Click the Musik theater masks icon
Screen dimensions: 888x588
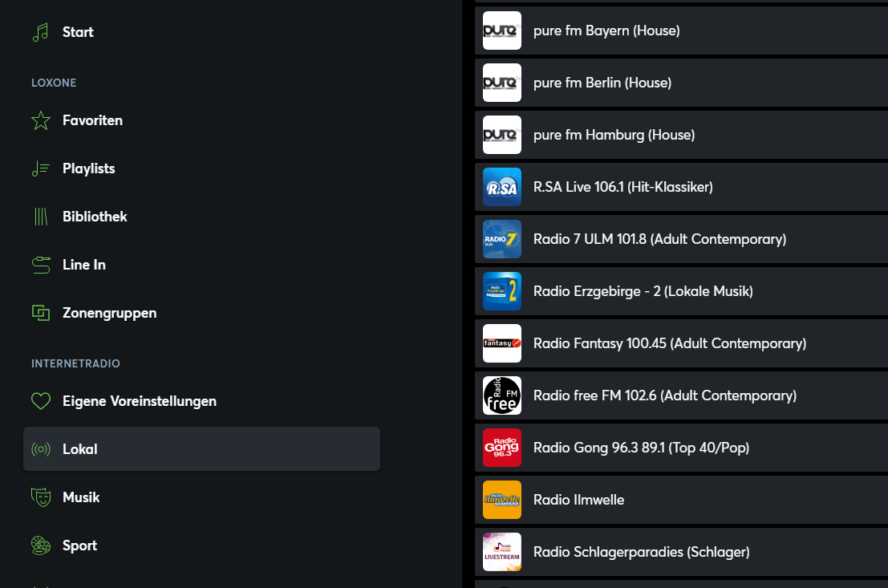coord(41,497)
